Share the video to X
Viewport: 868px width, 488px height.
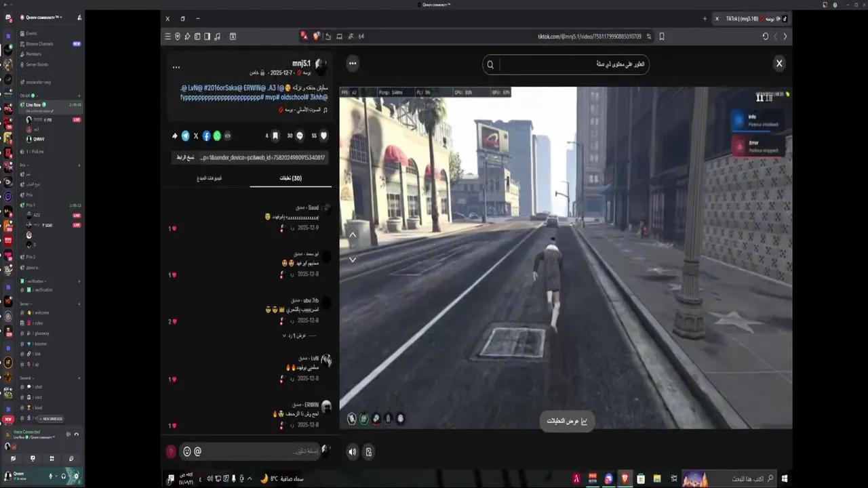[x=196, y=136]
